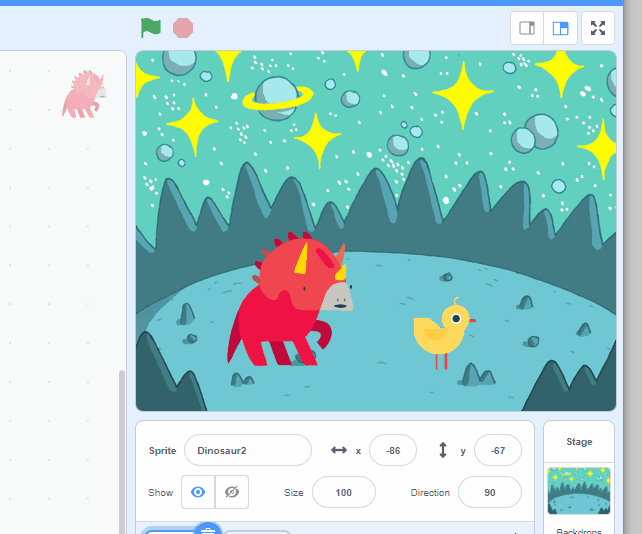Click the vertical y arrows icon
The image size is (642, 534).
point(443,450)
